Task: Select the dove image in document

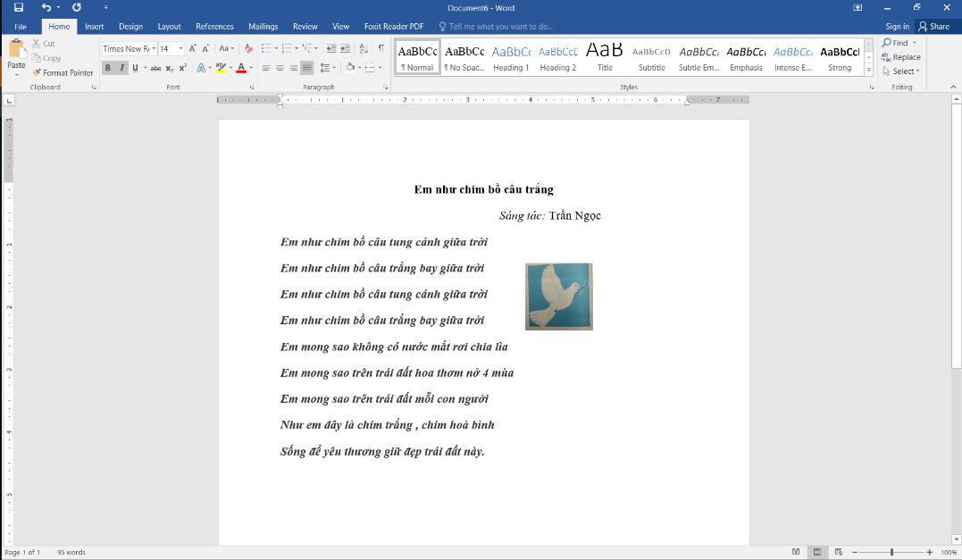Action: [558, 297]
